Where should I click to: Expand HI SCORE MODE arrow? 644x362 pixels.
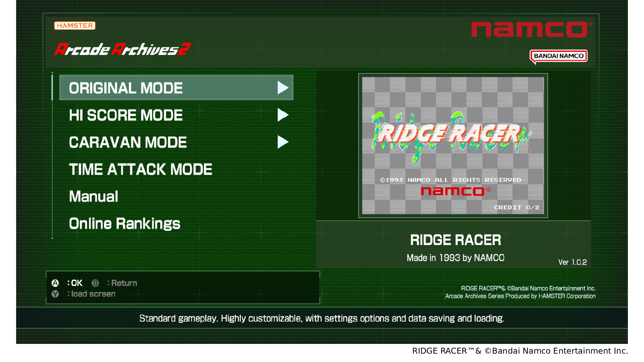[283, 115]
